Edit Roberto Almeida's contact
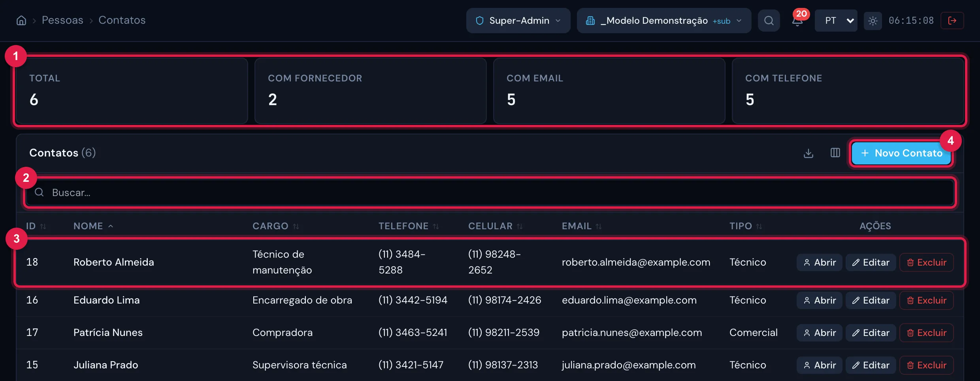 pos(871,262)
